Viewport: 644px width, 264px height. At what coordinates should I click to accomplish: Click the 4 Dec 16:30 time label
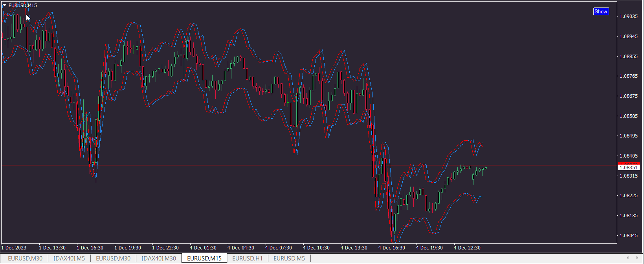click(392, 248)
